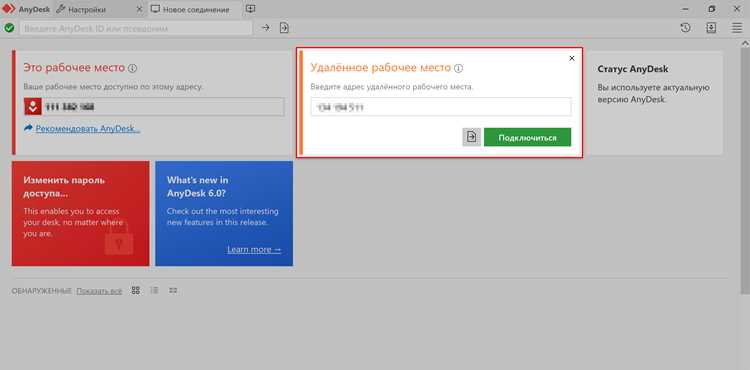
Task: Click the connect arrow beside address bar
Action: [x=265, y=28]
